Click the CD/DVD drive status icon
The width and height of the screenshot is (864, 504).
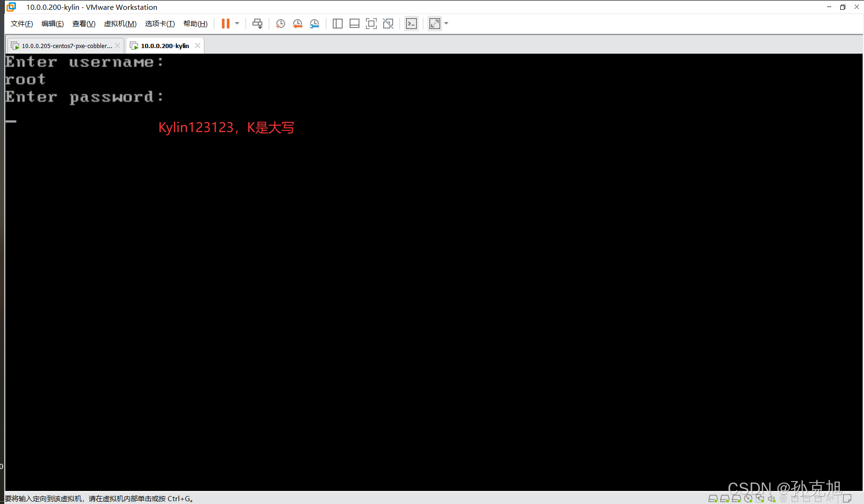tap(748, 498)
